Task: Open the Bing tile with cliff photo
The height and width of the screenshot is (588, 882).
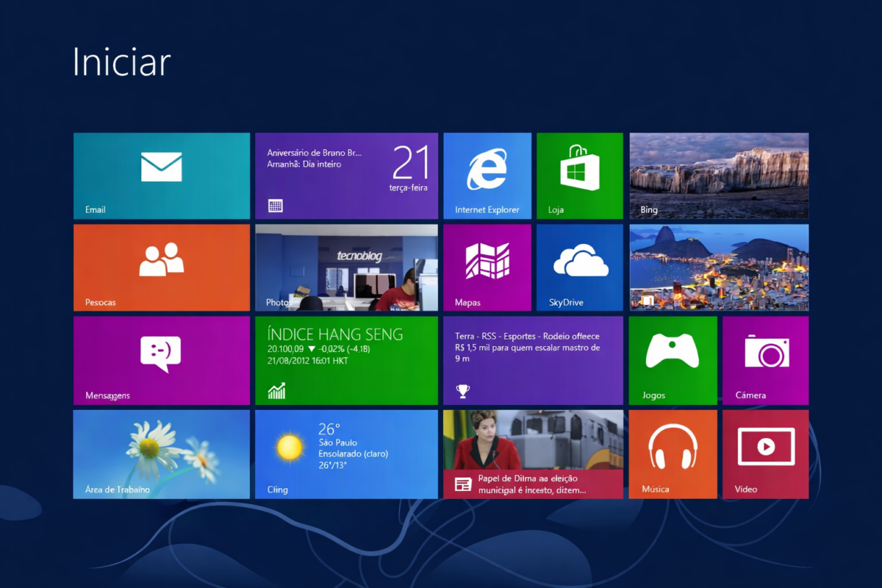Action: tap(719, 176)
